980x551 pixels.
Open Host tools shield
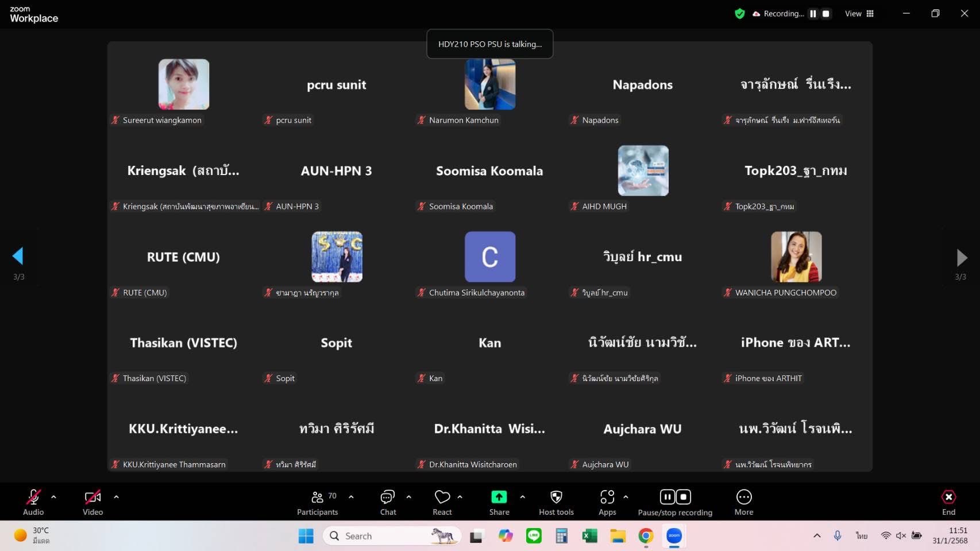(555, 502)
